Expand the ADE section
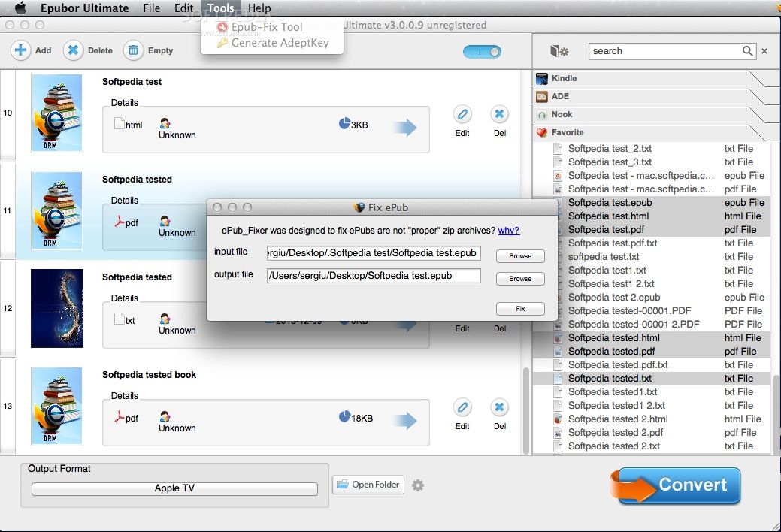The width and height of the screenshot is (781, 532). [652, 96]
